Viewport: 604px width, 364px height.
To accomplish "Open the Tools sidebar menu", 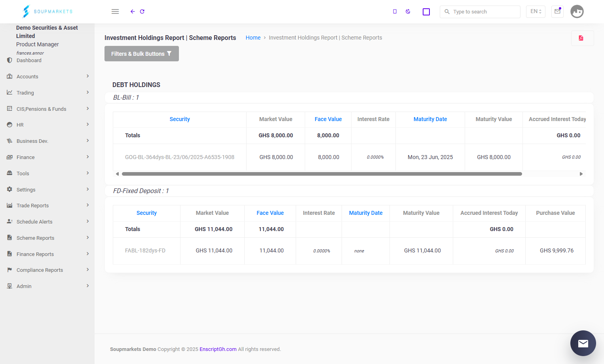I will [47, 173].
